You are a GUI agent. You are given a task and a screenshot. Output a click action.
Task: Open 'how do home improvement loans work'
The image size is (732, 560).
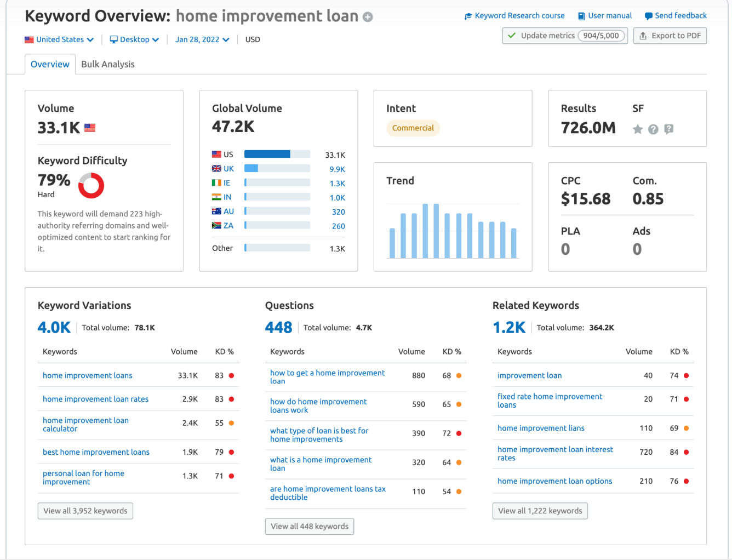pyautogui.click(x=319, y=406)
